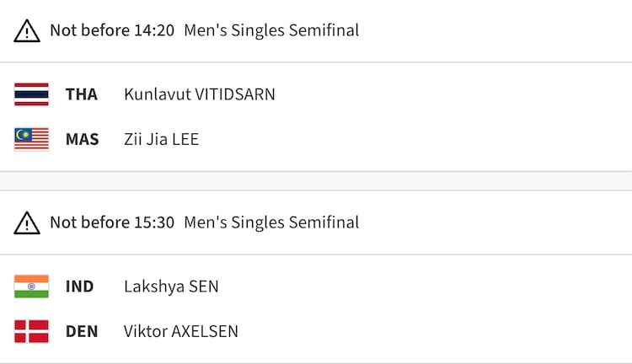Click the MAS country code
Image resolution: width=632 pixels, height=364 pixels.
pyautogui.click(x=83, y=139)
